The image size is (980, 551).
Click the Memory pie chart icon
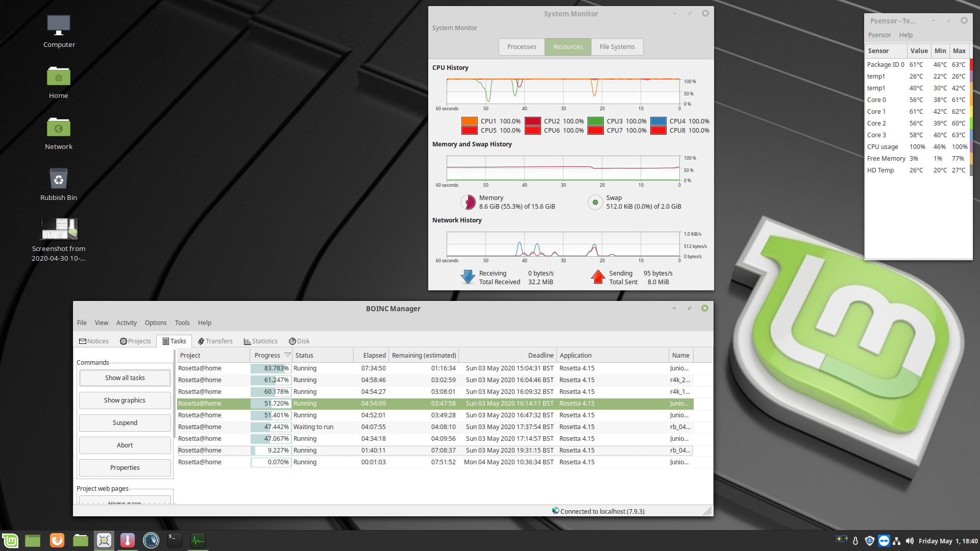tap(468, 202)
